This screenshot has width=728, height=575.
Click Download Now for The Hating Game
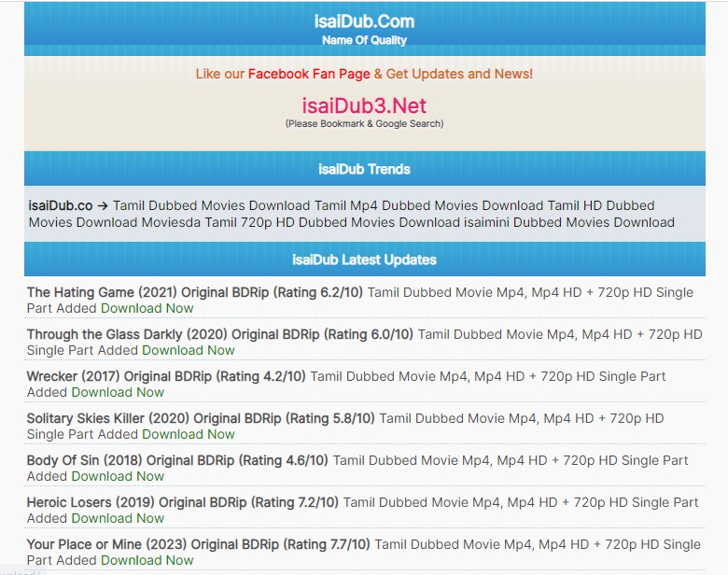147,308
